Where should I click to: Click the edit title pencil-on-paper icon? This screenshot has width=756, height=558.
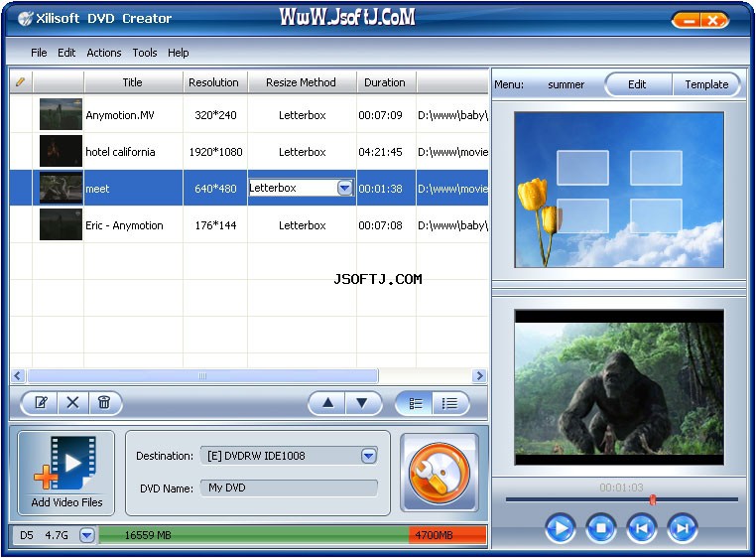pyautogui.click(x=41, y=402)
